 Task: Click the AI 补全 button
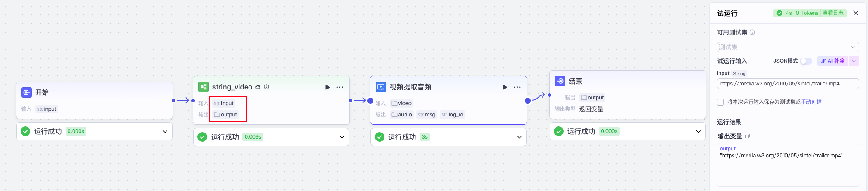coord(833,61)
